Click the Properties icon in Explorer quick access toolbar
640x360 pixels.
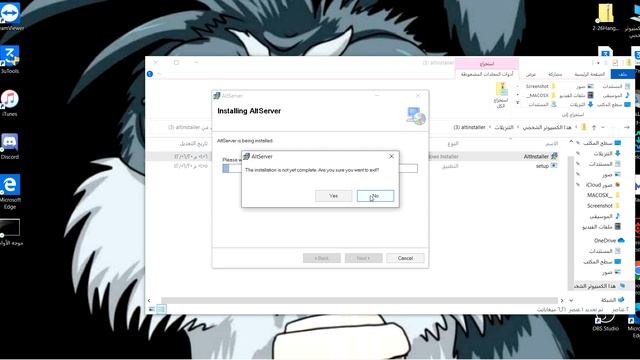pyautogui.click(x=616, y=63)
